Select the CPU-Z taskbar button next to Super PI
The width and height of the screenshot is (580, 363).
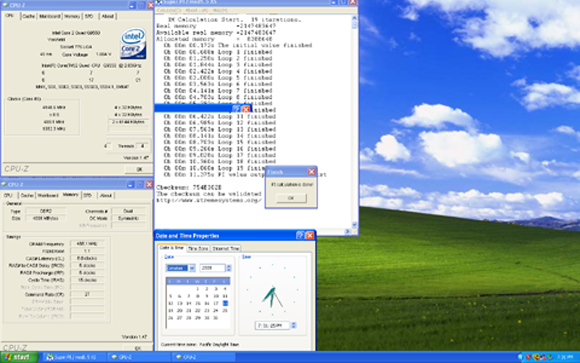(139, 357)
